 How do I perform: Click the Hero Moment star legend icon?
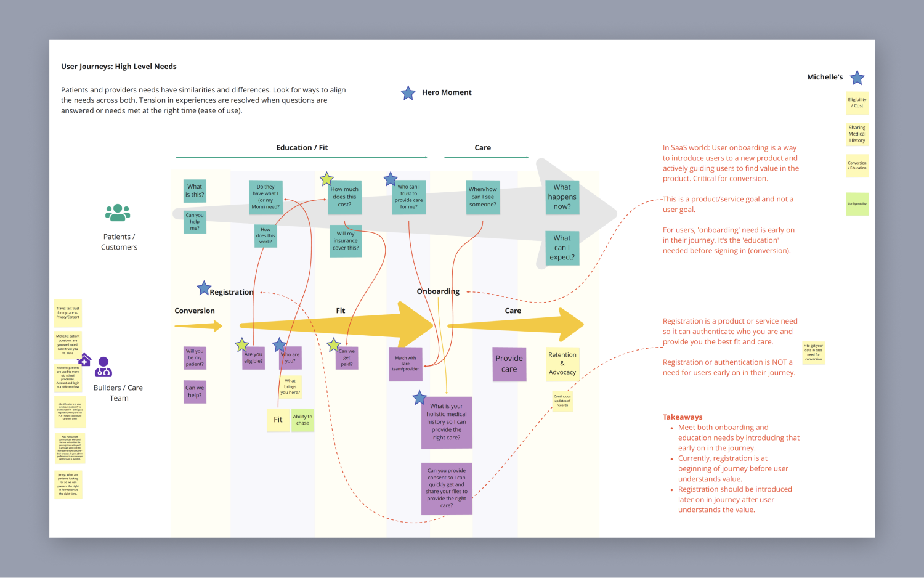click(408, 93)
